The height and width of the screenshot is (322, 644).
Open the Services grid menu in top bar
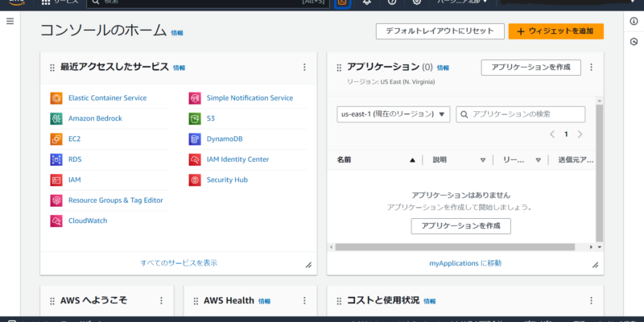click(60, 2)
